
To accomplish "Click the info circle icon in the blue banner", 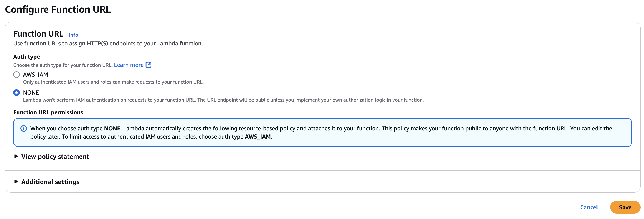I will [24, 128].
